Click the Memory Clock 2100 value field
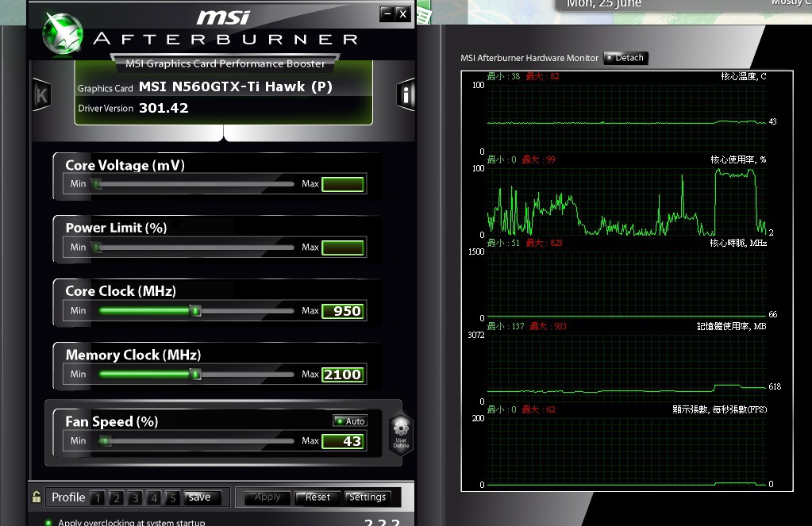The width and height of the screenshot is (812, 526). tap(343, 374)
